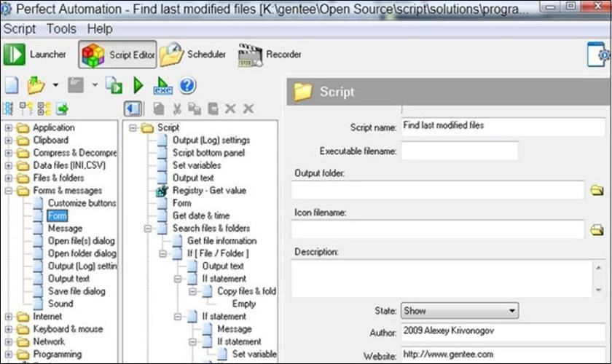Open the Recorder
612x364 pixels.
[270, 55]
